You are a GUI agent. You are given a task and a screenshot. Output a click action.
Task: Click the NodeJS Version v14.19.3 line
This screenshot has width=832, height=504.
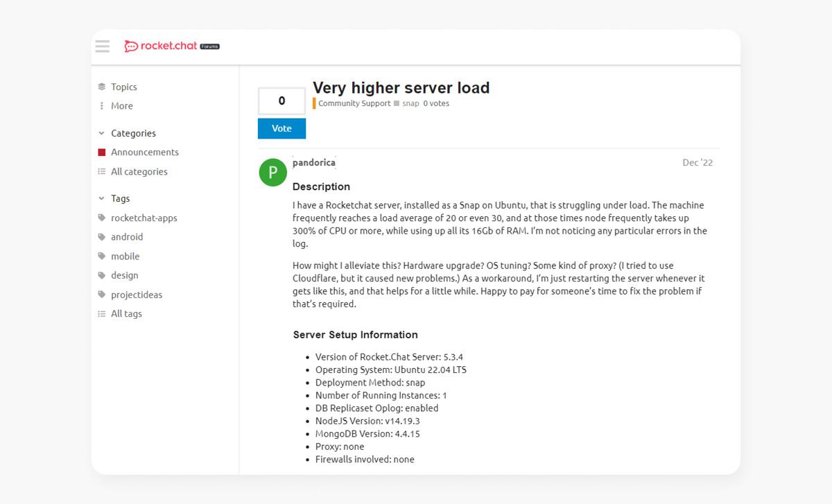(367, 421)
